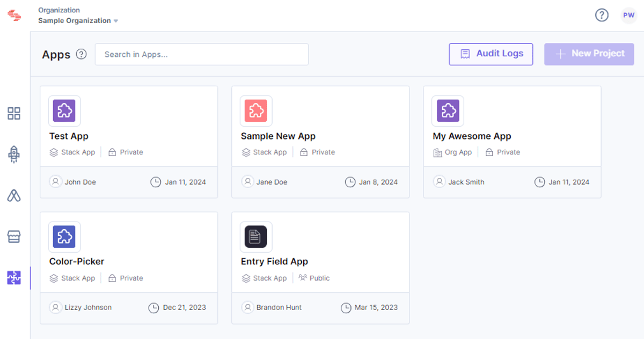
Task: Open the Sample New App title
Action: (278, 136)
